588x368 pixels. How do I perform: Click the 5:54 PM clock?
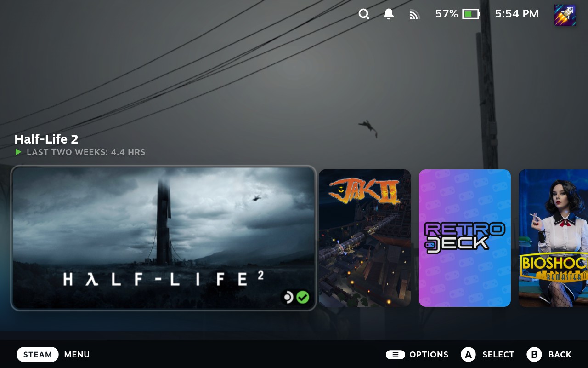tap(517, 14)
